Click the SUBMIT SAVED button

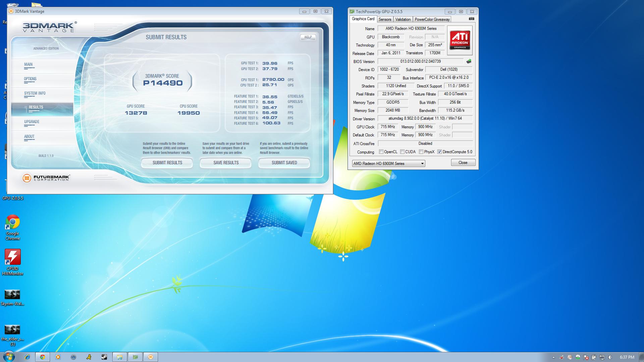(284, 163)
